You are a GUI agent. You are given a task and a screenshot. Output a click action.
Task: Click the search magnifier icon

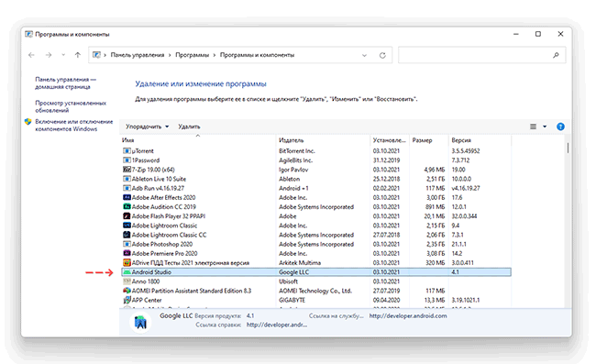556,55
